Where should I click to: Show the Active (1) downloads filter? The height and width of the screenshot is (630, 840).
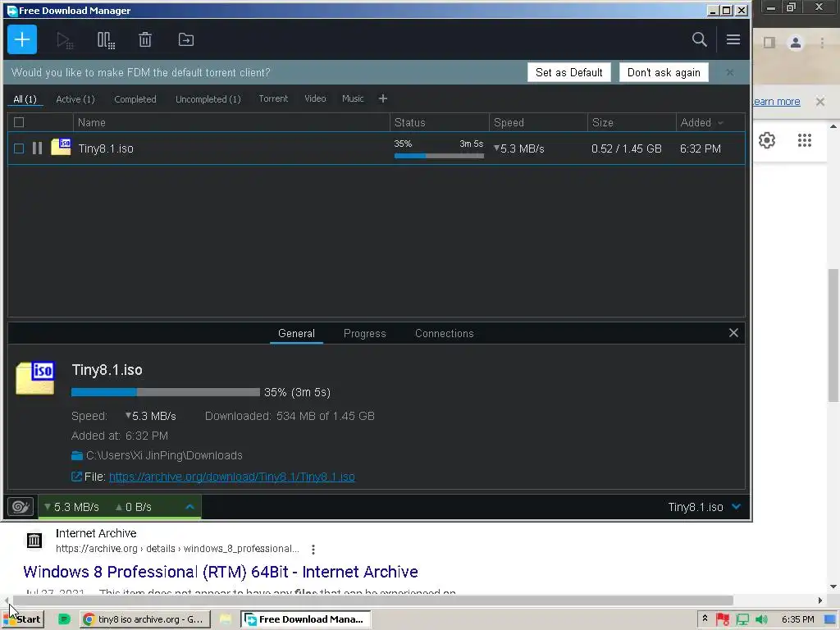[75, 99]
